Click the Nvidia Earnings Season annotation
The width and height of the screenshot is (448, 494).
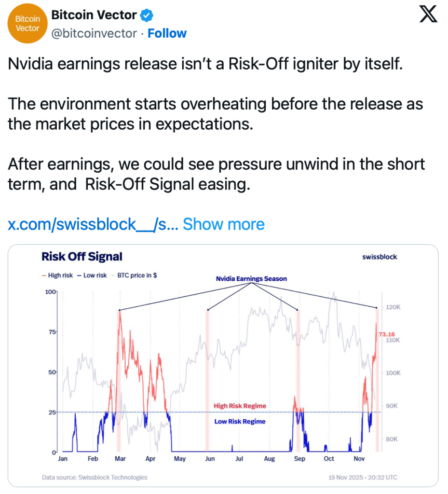tap(251, 279)
